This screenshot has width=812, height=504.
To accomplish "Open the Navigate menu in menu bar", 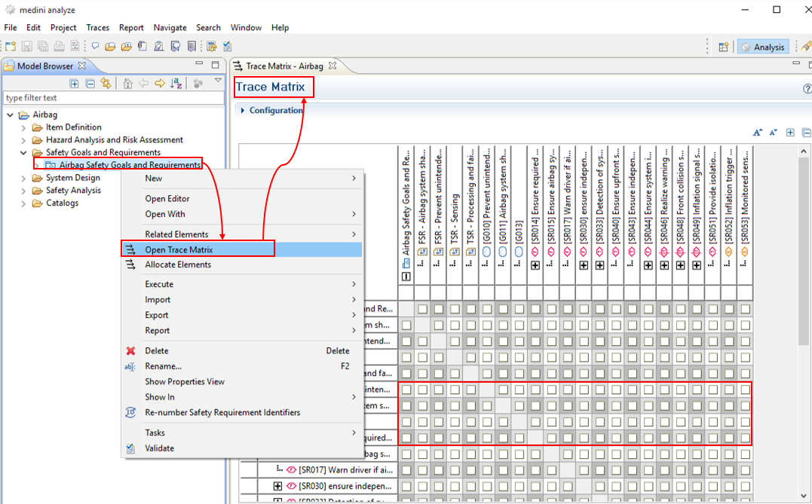I will tap(170, 28).
